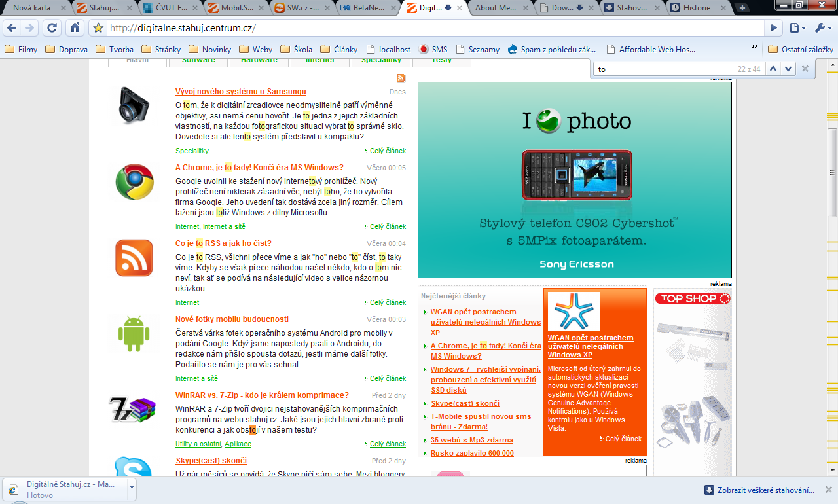The height and width of the screenshot is (504, 838).
Task: Open the Tvorba bookmarks folder
Action: (x=115, y=49)
